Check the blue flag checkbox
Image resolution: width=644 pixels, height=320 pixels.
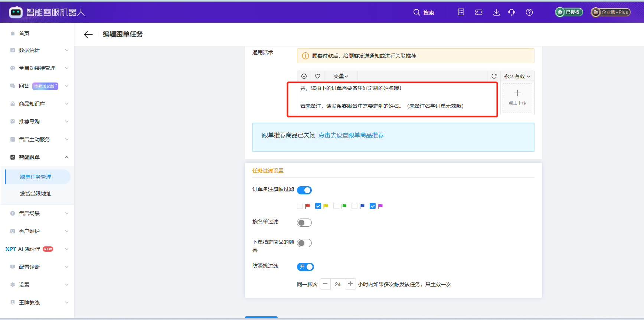[354, 206]
